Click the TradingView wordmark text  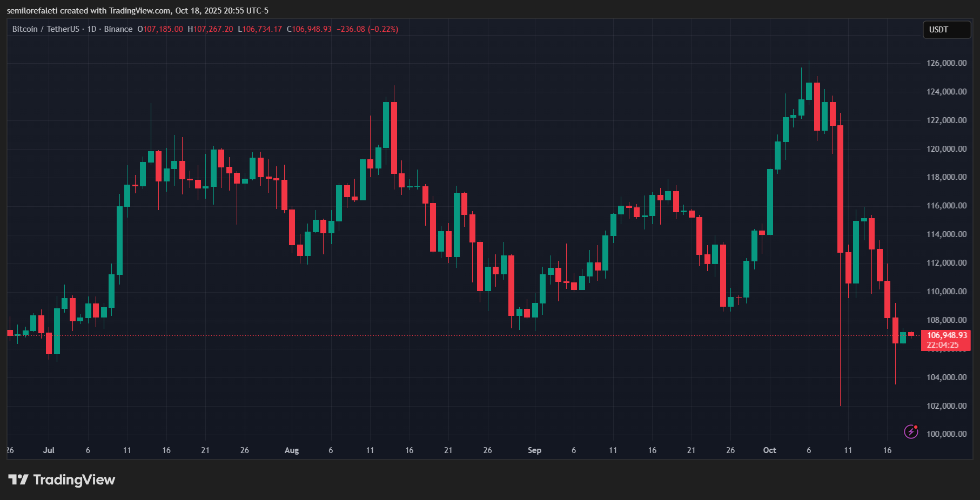coord(74,479)
